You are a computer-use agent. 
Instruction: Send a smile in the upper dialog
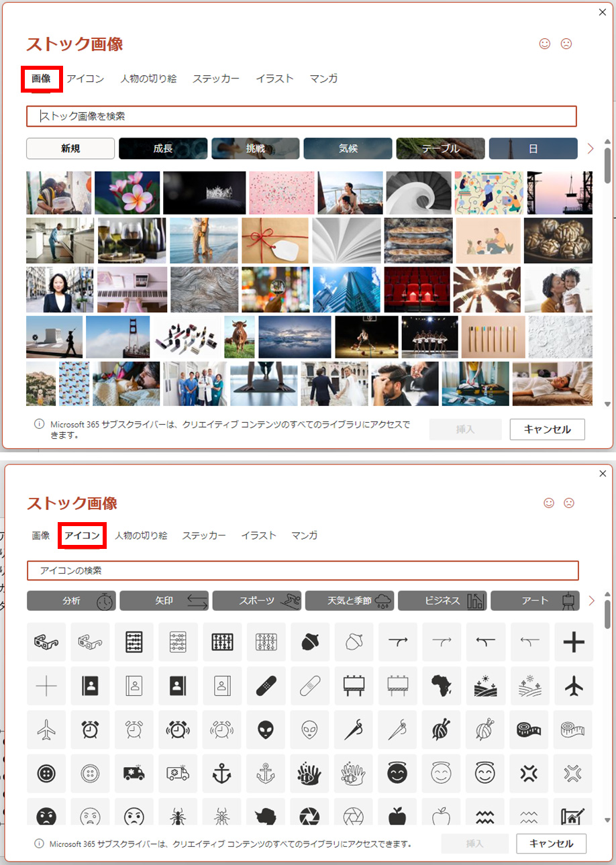point(545,44)
